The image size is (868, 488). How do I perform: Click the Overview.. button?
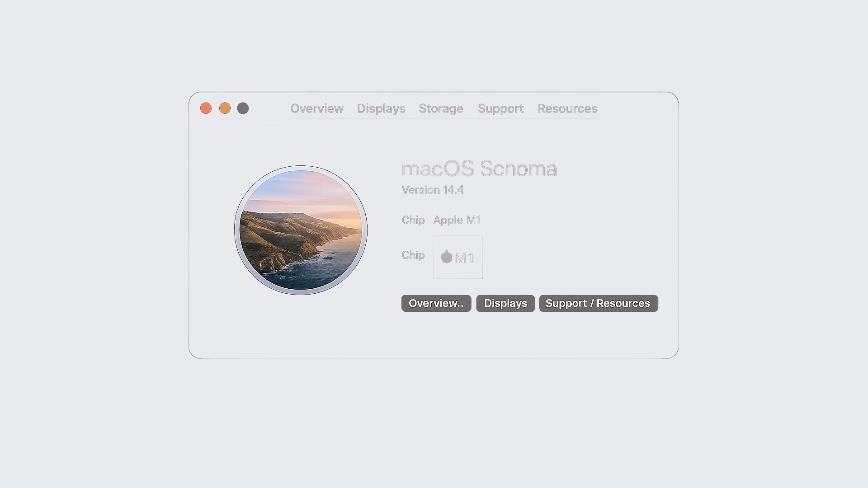(436, 303)
